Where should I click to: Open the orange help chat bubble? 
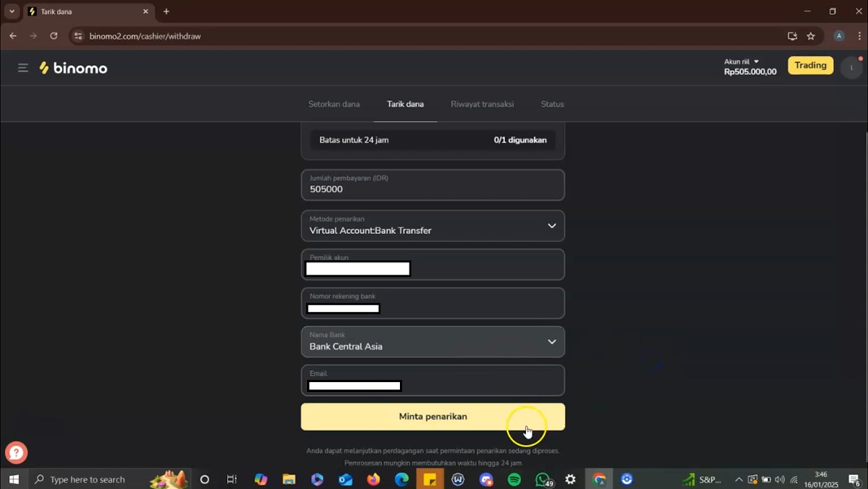[x=16, y=452]
